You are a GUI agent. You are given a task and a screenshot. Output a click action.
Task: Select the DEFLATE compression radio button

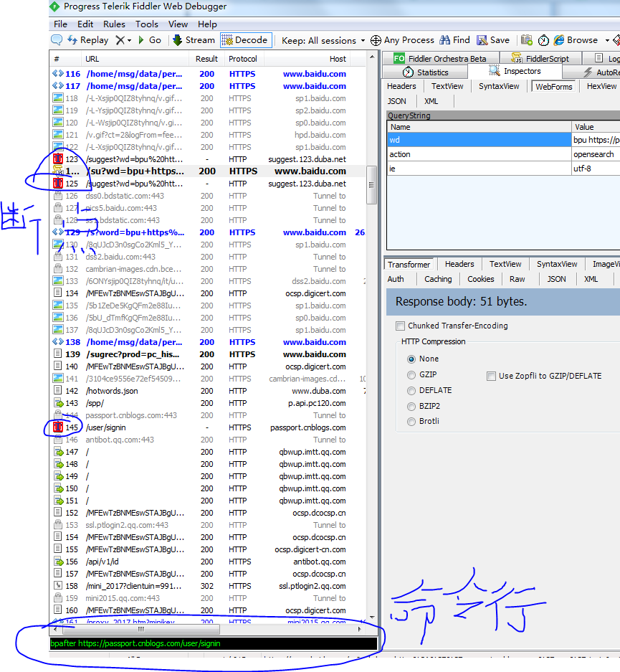pyautogui.click(x=411, y=391)
